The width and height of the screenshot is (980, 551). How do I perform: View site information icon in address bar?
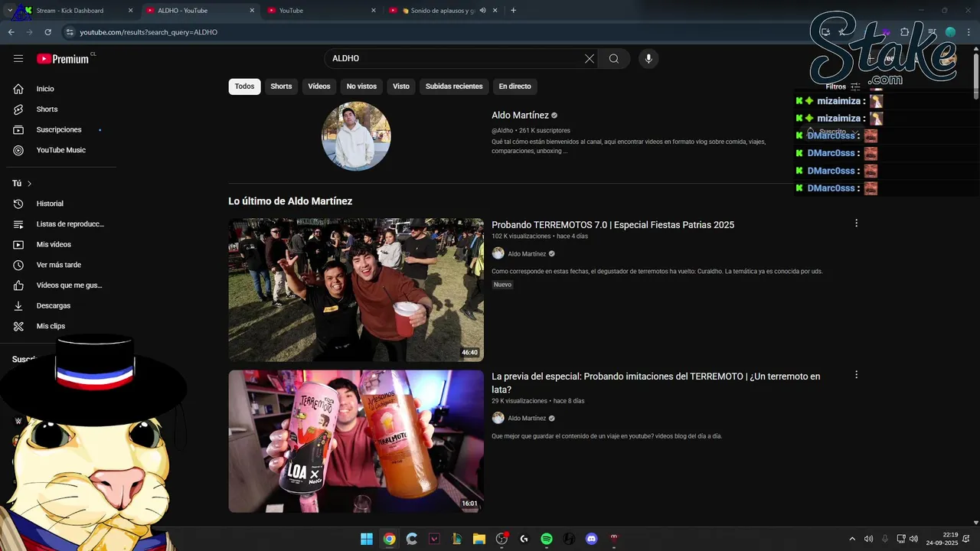coord(70,32)
